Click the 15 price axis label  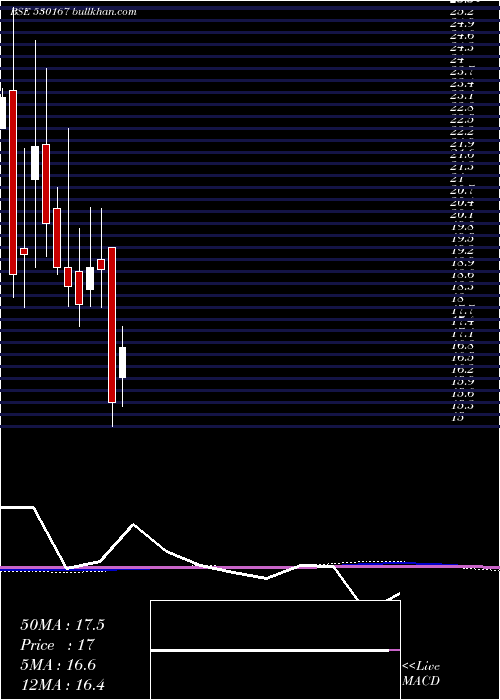pyautogui.click(x=456, y=418)
